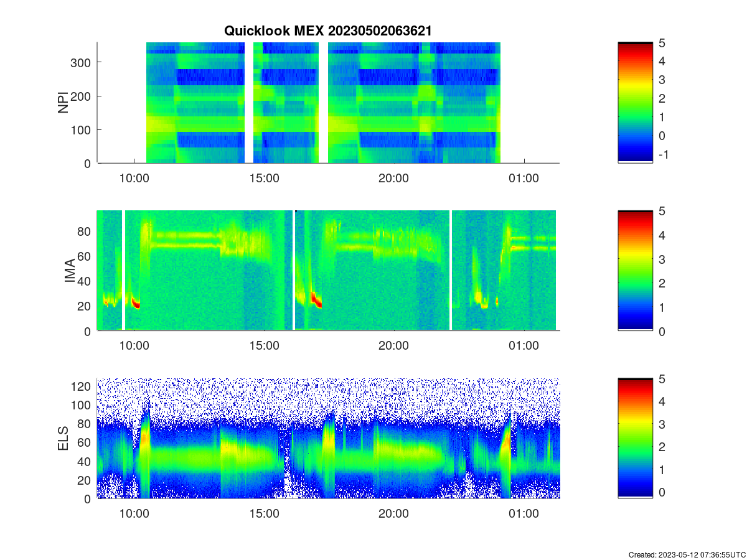
Task: Click the NPI panel colorbar
Action: pyautogui.click(x=635, y=103)
